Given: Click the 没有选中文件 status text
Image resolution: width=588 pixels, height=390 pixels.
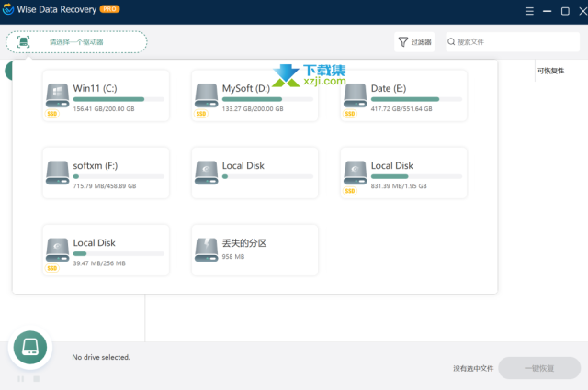Looking at the screenshot, I should coord(473,368).
